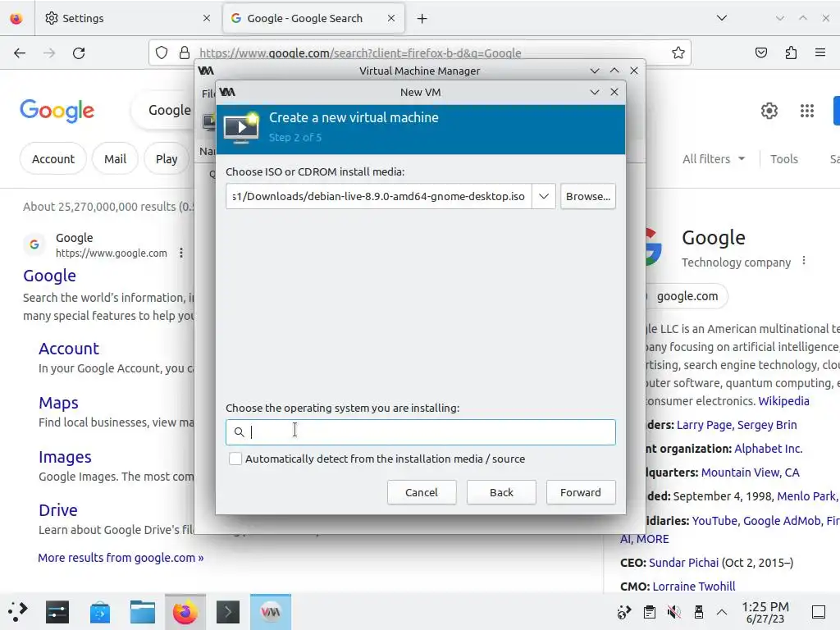Click the google.com chip in knowledge panel
The height and width of the screenshot is (630, 840).
(687, 296)
